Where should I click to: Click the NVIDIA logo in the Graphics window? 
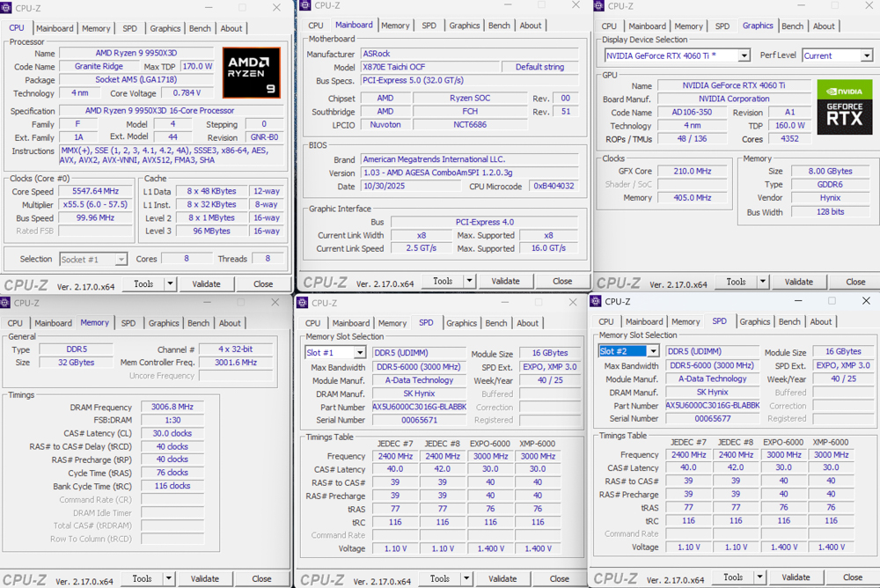pos(844,91)
